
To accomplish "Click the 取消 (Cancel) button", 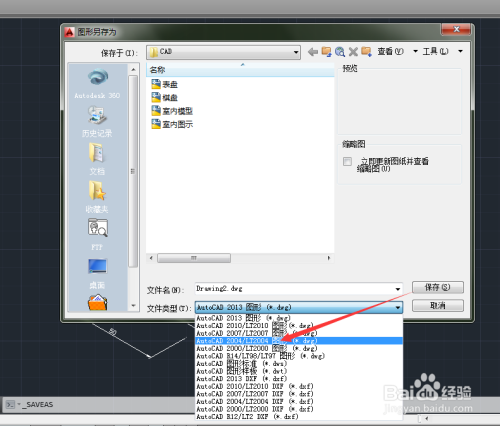I will 438,305.
